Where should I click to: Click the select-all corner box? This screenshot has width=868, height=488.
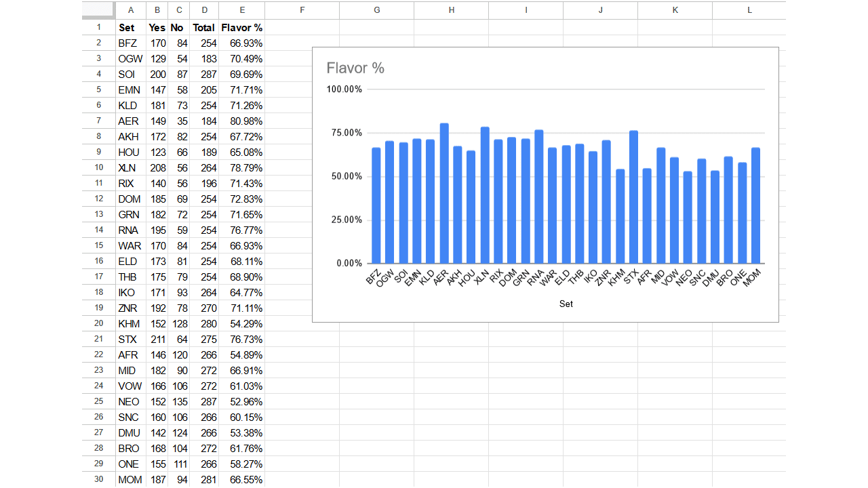98,10
